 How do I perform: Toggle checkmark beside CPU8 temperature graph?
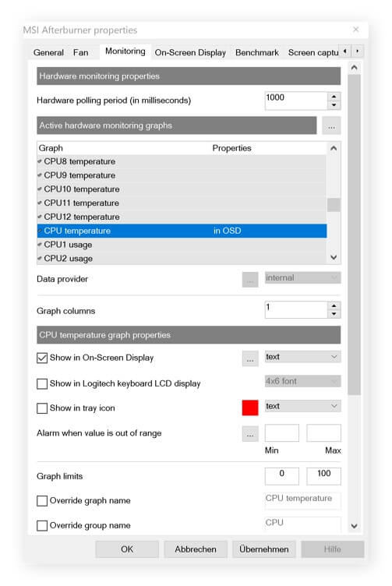pyautogui.click(x=40, y=161)
